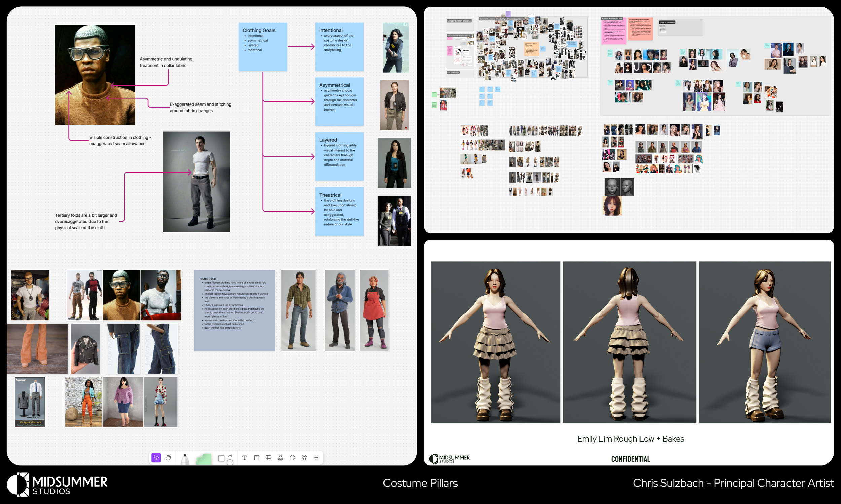Select the Theatrical blue sticky note
841x504 pixels.
pos(339,212)
